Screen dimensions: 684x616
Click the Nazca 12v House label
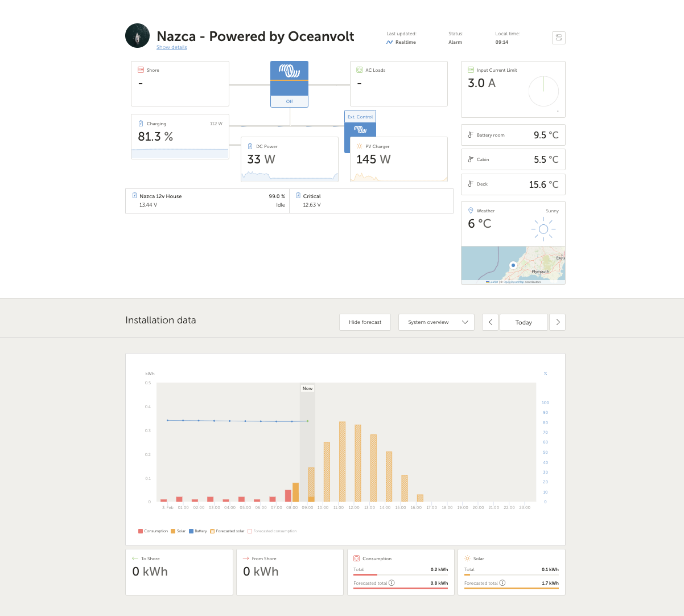click(x=160, y=196)
